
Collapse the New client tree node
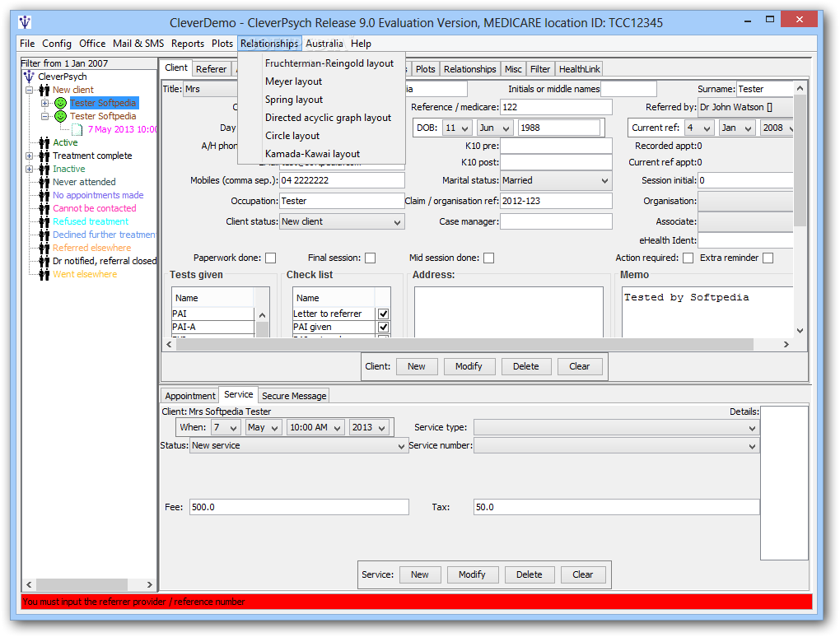pyautogui.click(x=30, y=90)
